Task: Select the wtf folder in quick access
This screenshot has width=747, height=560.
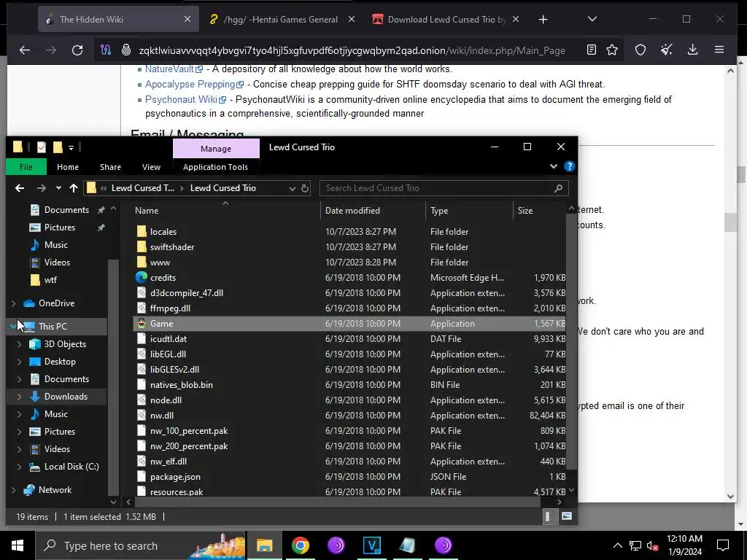Action: point(50,280)
